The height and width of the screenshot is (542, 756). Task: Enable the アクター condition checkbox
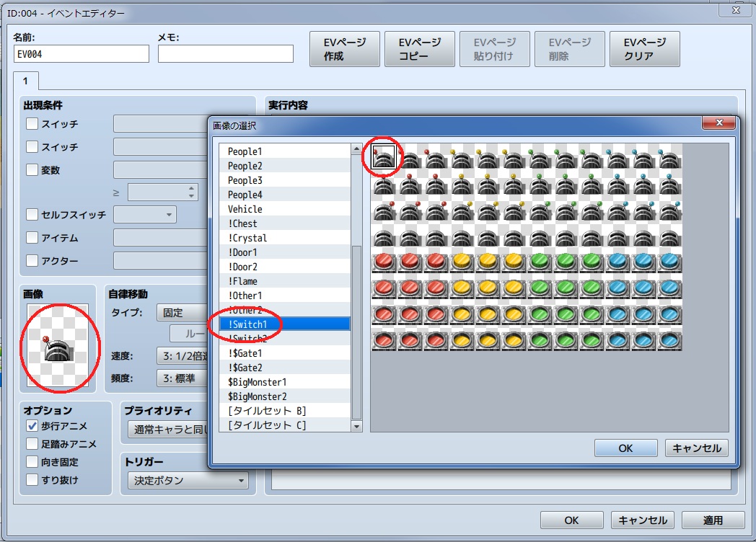click(32, 261)
